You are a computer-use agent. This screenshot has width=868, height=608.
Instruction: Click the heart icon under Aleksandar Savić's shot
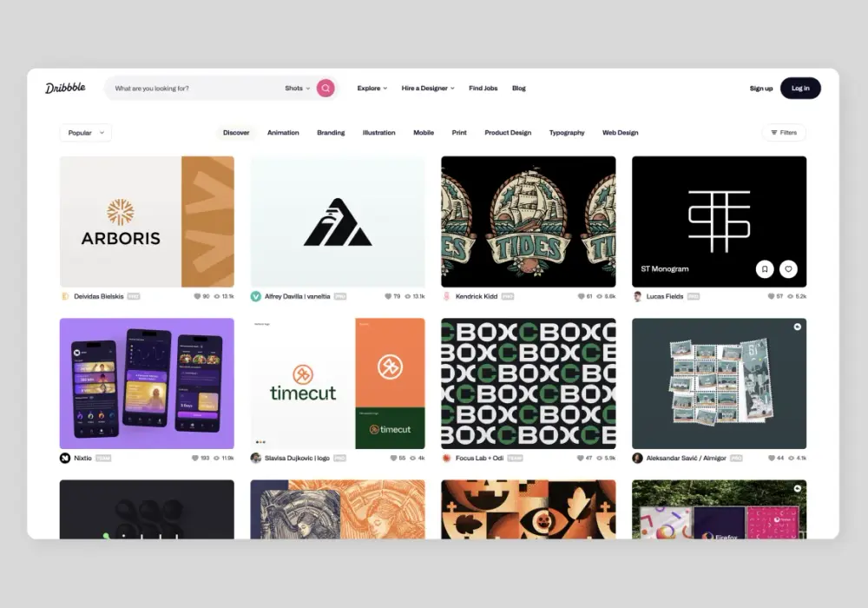(x=772, y=458)
